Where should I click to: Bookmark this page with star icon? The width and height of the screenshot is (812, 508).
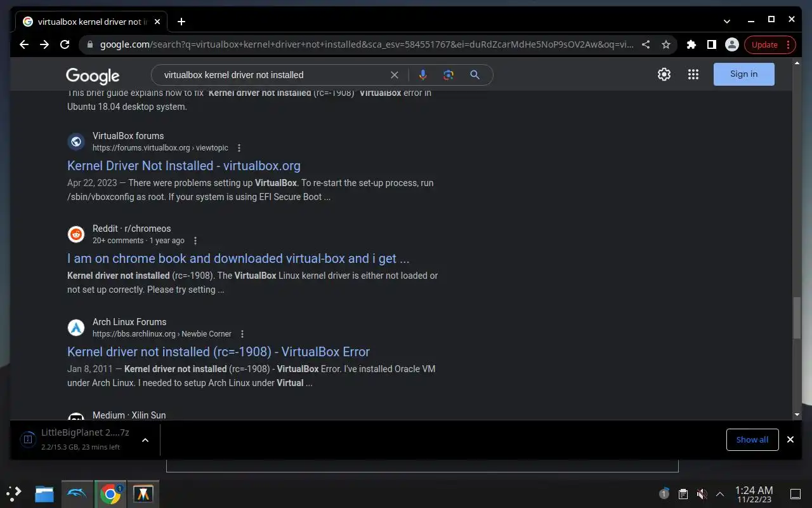click(x=665, y=44)
